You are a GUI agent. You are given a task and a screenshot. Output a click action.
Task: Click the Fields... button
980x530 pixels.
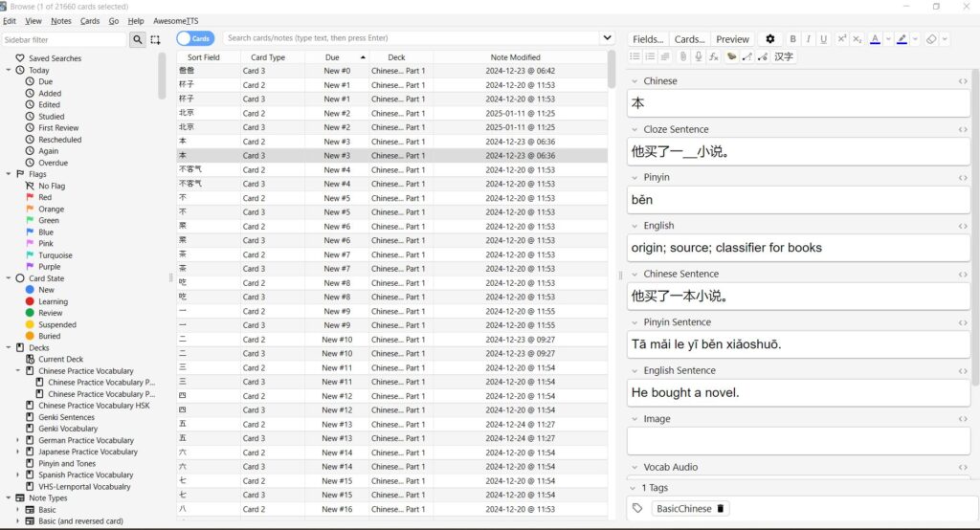(648, 39)
